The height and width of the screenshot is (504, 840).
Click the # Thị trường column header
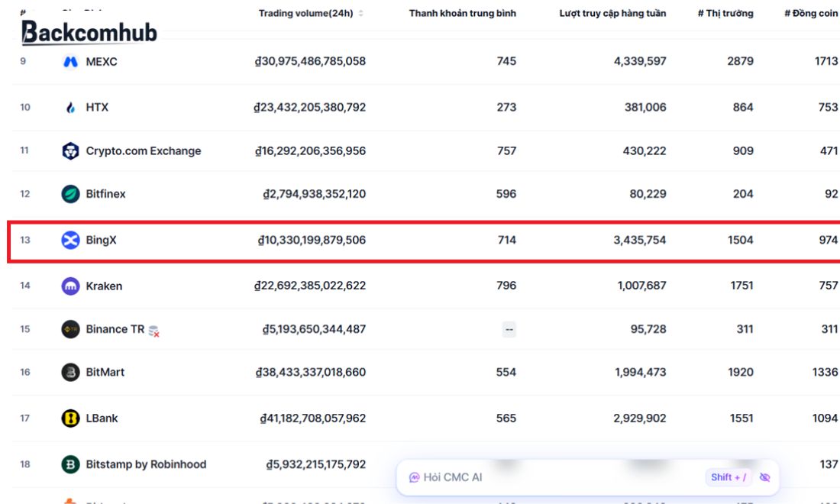[725, 14]
